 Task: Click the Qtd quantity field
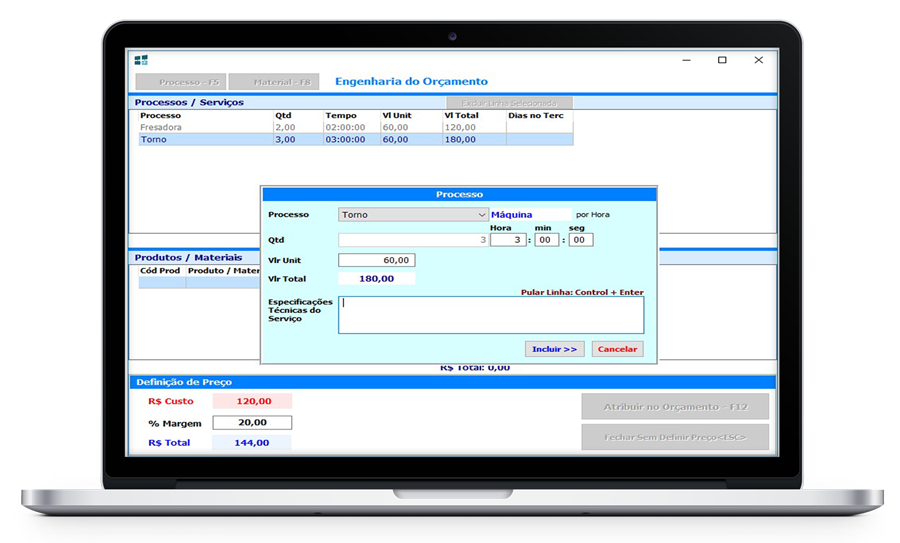(412, 240)
